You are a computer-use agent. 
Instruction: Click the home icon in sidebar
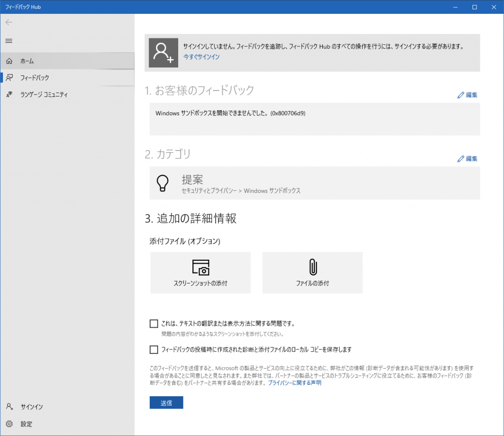9,61
